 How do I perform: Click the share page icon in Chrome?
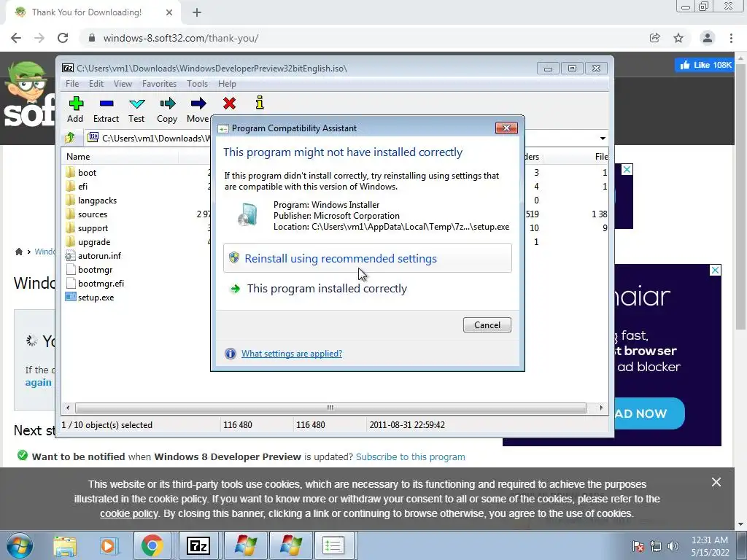pyautogui.click(x=655, y=38)
